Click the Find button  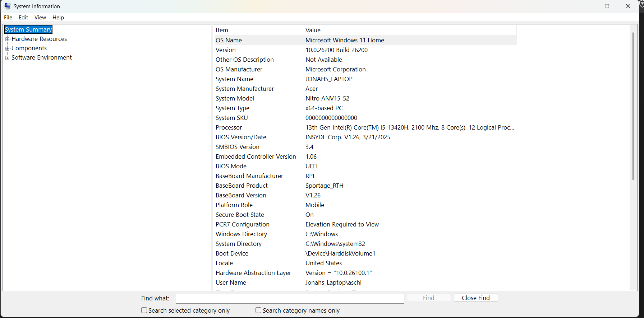coord(429,298)
